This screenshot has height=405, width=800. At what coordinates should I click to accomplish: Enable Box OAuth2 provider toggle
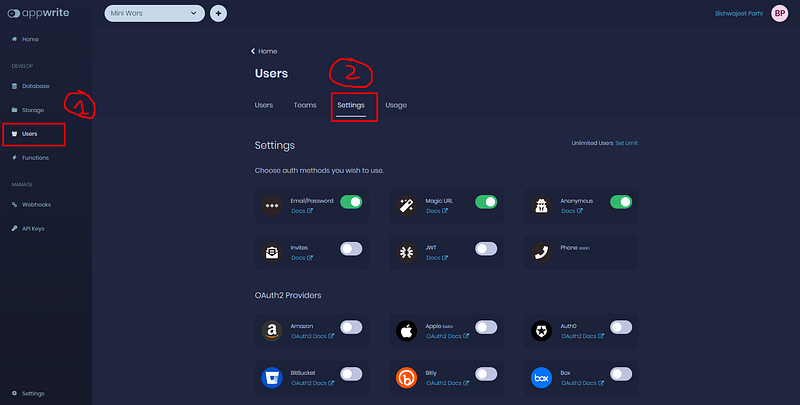[621, 374]
